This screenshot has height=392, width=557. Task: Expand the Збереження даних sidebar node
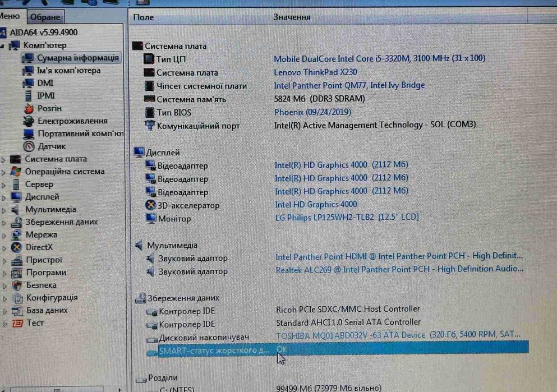tap(4, 223)
